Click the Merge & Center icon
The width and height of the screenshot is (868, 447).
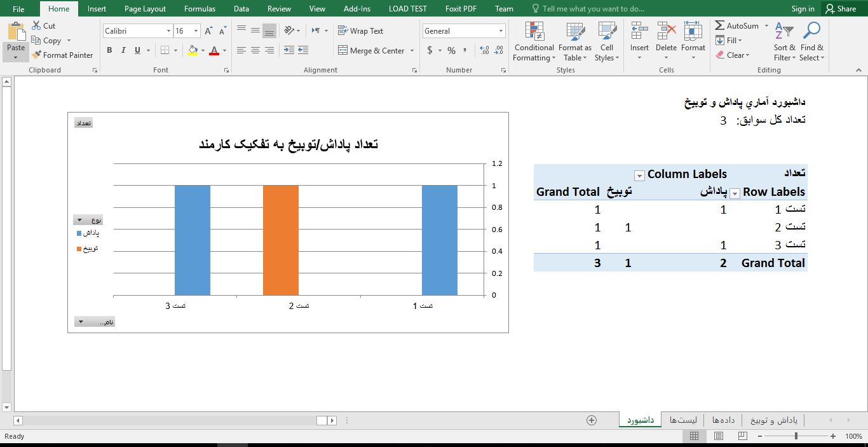point(342,51)
